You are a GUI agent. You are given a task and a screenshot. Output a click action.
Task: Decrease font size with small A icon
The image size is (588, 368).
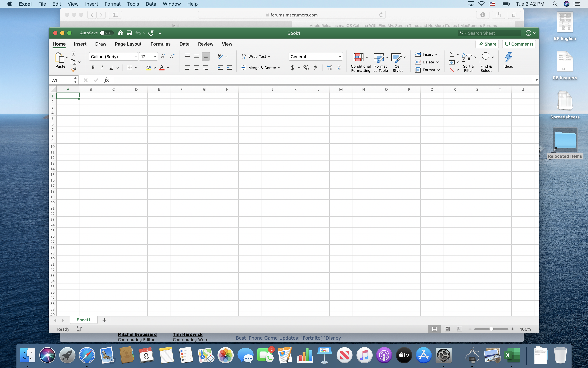point(172,56)
